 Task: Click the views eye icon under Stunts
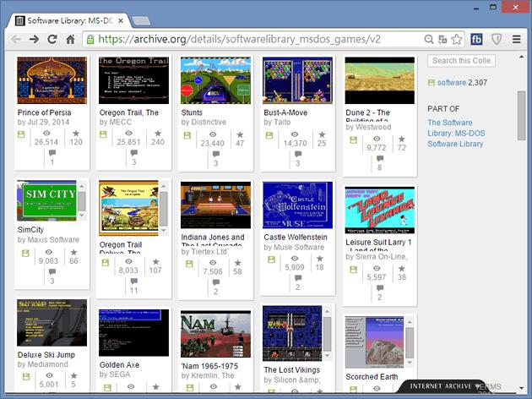(212, 134)
